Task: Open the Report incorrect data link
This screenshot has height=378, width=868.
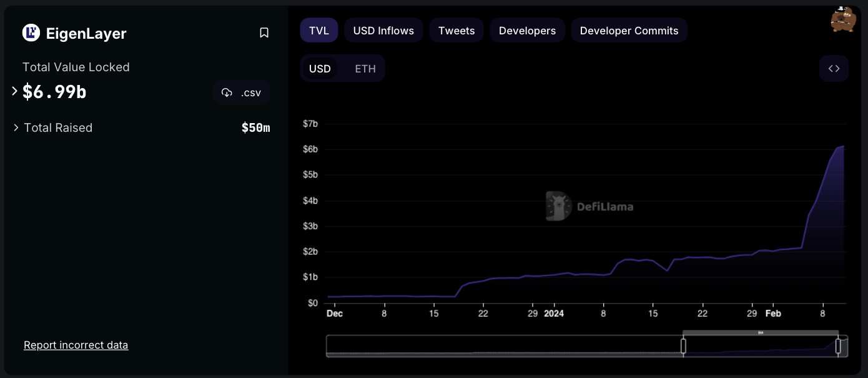Action: (76, 345)
